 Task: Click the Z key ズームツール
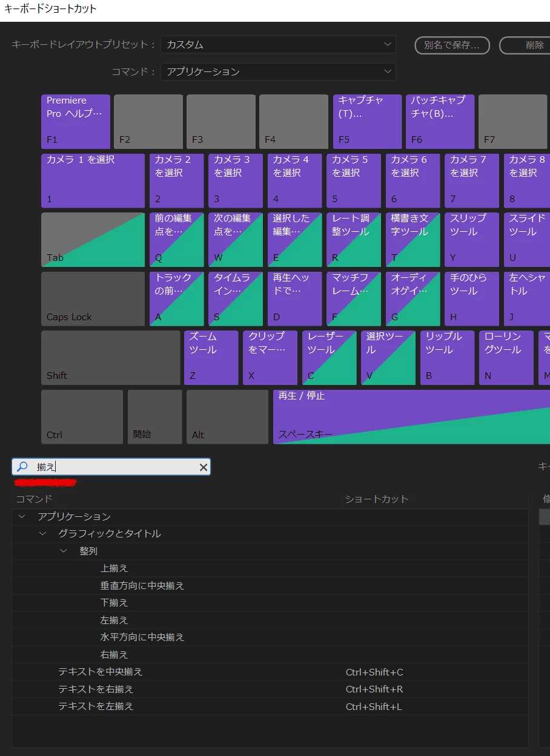tap(211, 358)
